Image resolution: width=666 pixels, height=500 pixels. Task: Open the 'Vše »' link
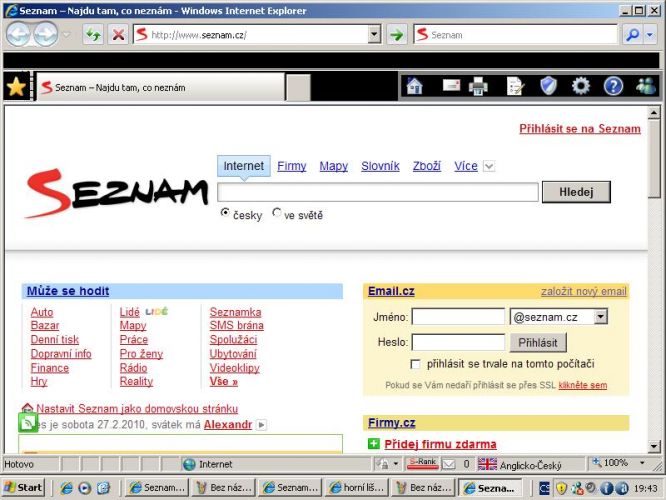click(x=223, y=381)
